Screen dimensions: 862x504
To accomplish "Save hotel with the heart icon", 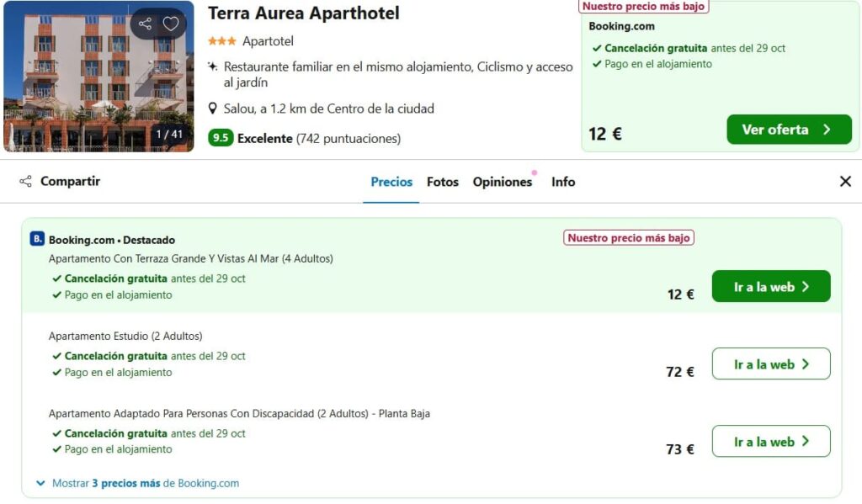I will point(171,24).
